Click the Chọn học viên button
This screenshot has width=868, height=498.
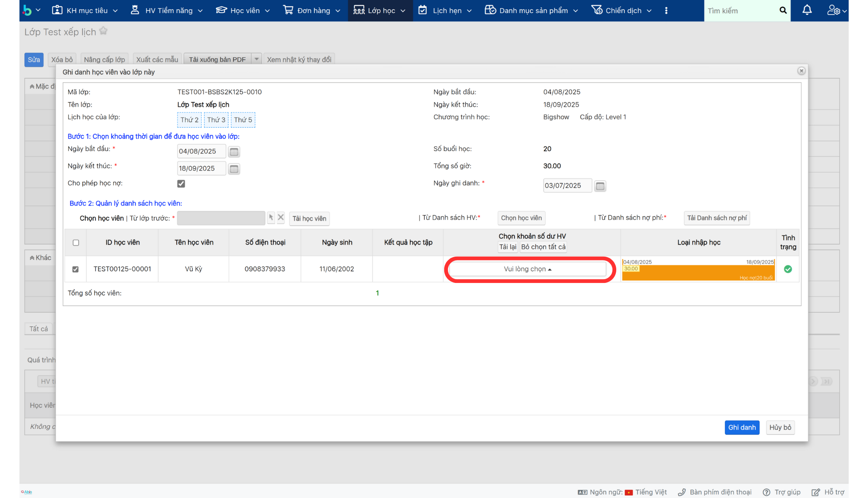click(521, 218)
